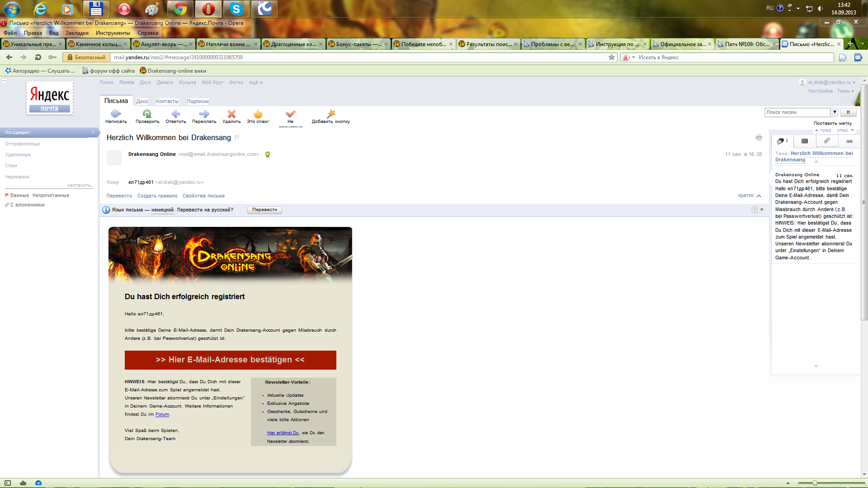Toggle the panel button in the status bar
Image resolution: width=868 pixels, height=488 pixels.
click(8, 483)
